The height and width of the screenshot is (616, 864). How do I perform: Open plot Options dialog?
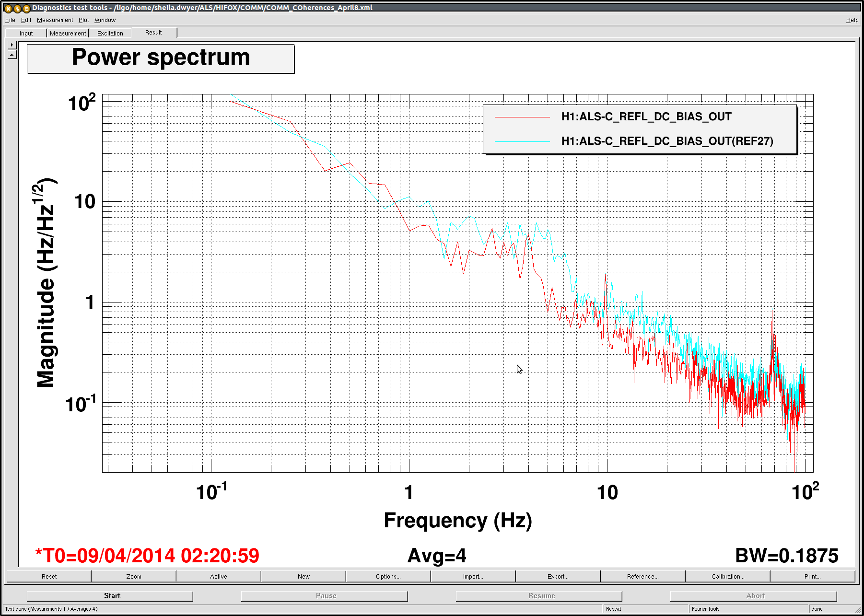(388, 576)
